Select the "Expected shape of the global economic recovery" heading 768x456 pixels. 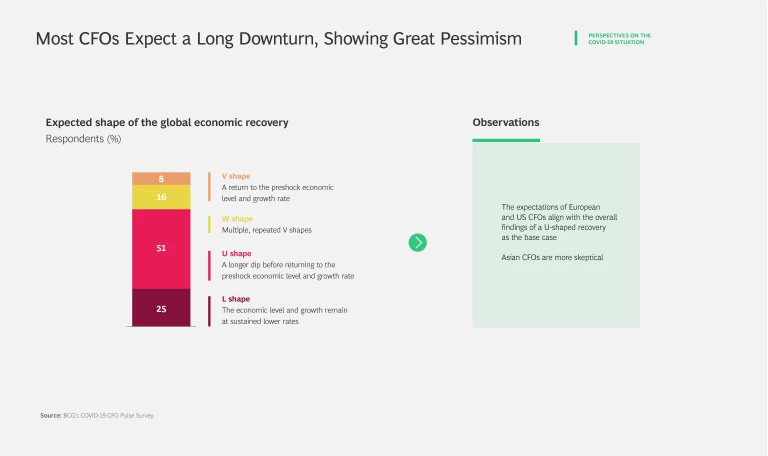[x=167, y=123]
